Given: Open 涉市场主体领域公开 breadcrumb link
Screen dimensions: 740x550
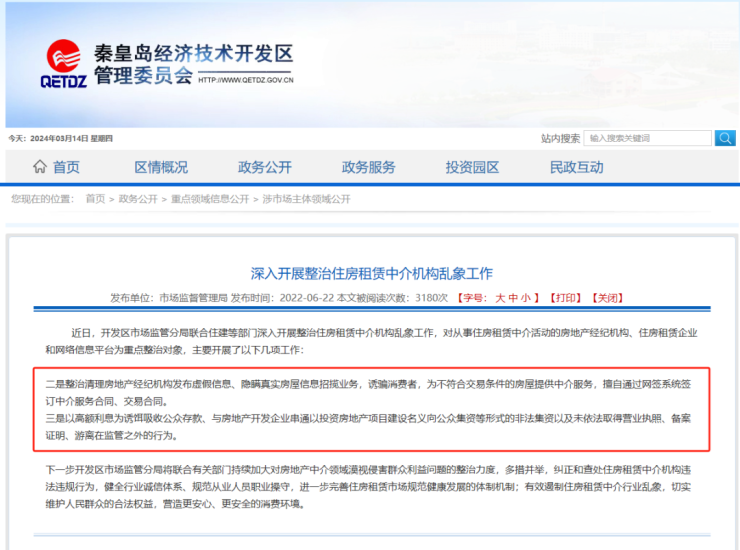Looking at the screenshot, I should [x=306, y=199].
